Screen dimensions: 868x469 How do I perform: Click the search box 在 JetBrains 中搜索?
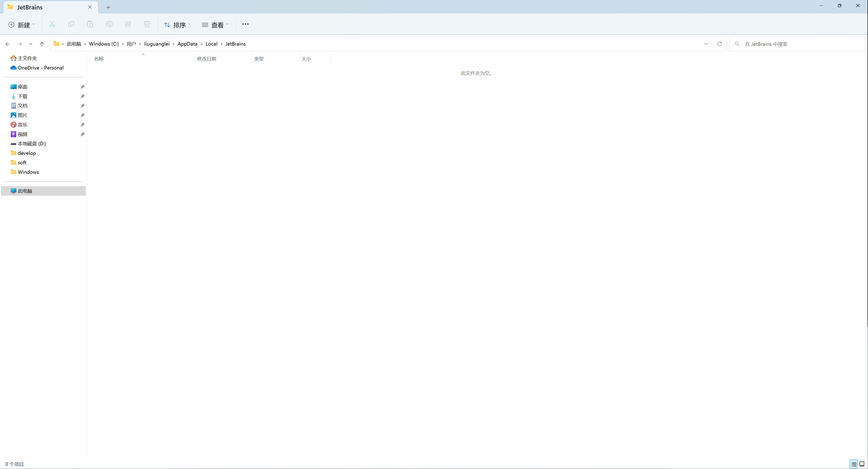tap(797, 44)
